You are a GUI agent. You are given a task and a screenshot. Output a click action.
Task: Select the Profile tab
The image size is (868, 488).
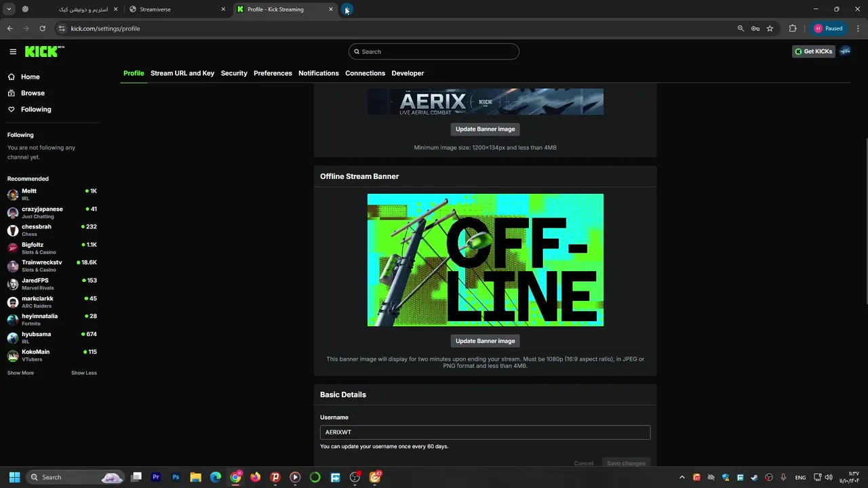[134, 73]
